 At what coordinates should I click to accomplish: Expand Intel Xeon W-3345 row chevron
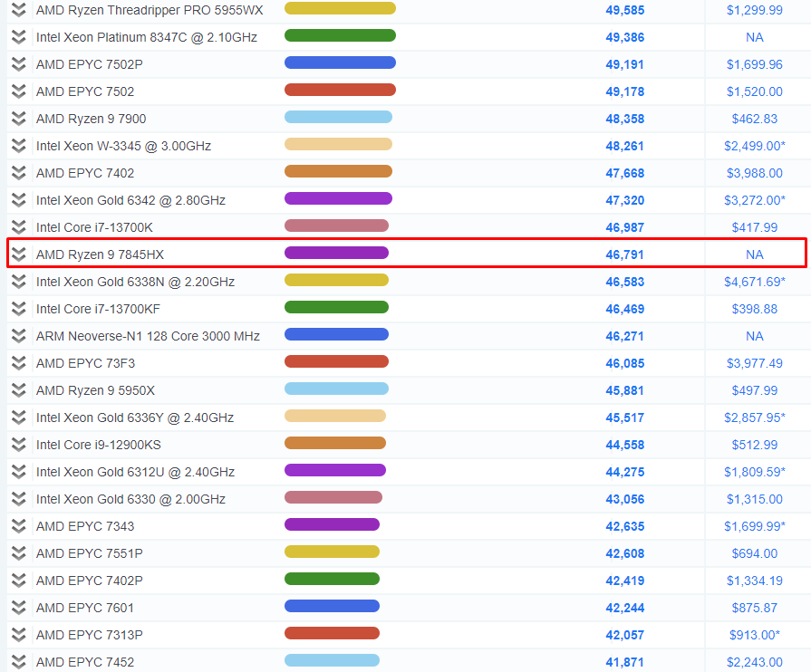[x=19, y=146]
